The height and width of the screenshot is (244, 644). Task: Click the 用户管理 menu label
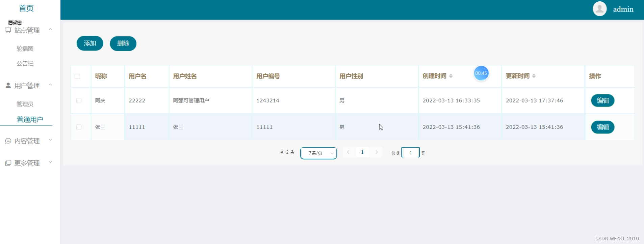click(x=27, y=86)
